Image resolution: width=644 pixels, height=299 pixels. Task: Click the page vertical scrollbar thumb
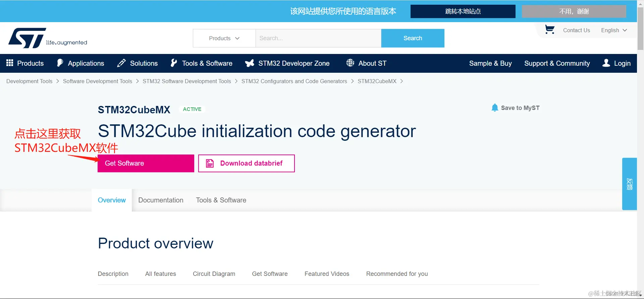[x=640, y=28]
